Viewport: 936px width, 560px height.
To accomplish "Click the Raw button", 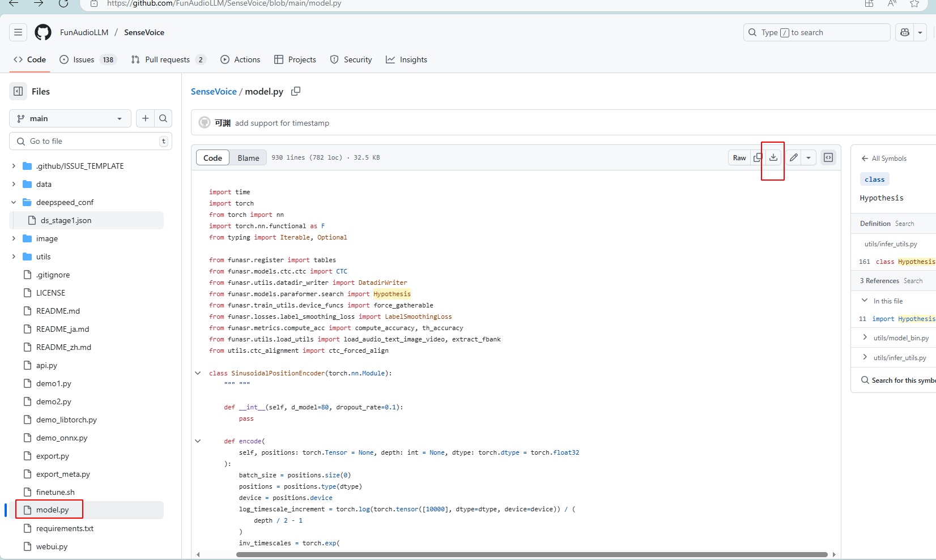I will 739,158.
